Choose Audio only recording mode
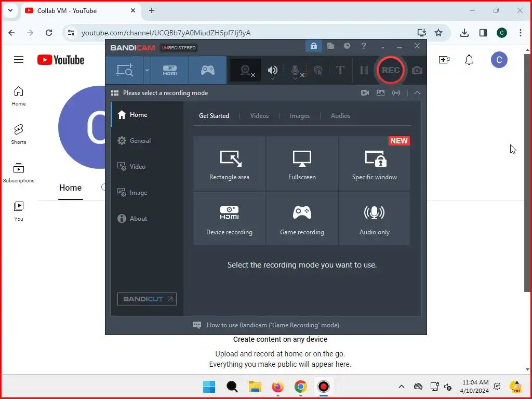532x399 pixels. [374, 218]
